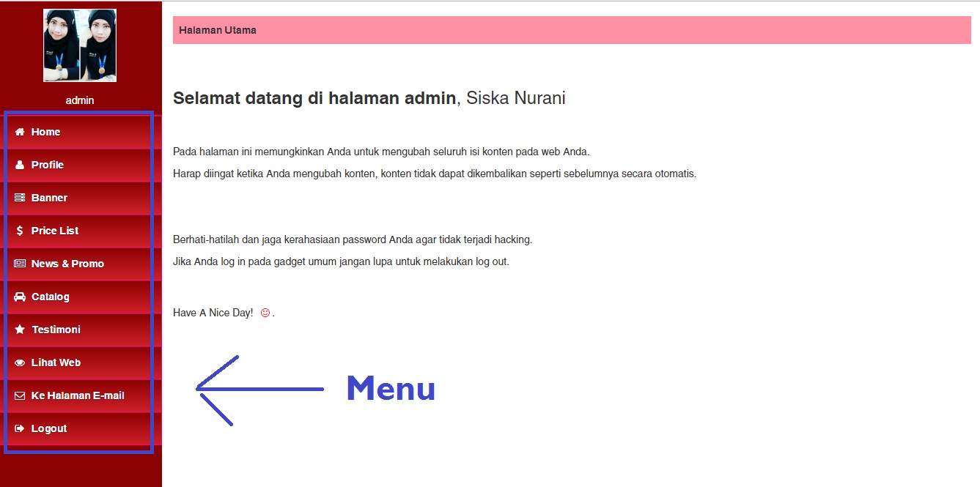Click the eye icon beside Lihat Web
980x487 pixels.
(x=20, y=363)
